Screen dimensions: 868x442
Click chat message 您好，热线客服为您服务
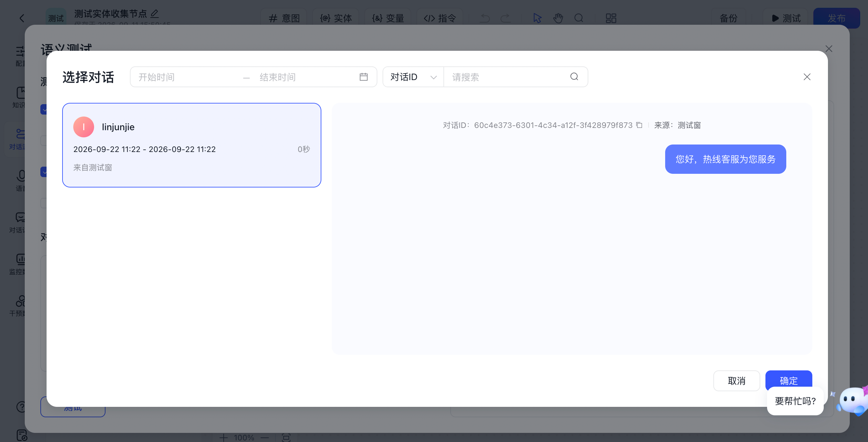(x=725, y=159)
